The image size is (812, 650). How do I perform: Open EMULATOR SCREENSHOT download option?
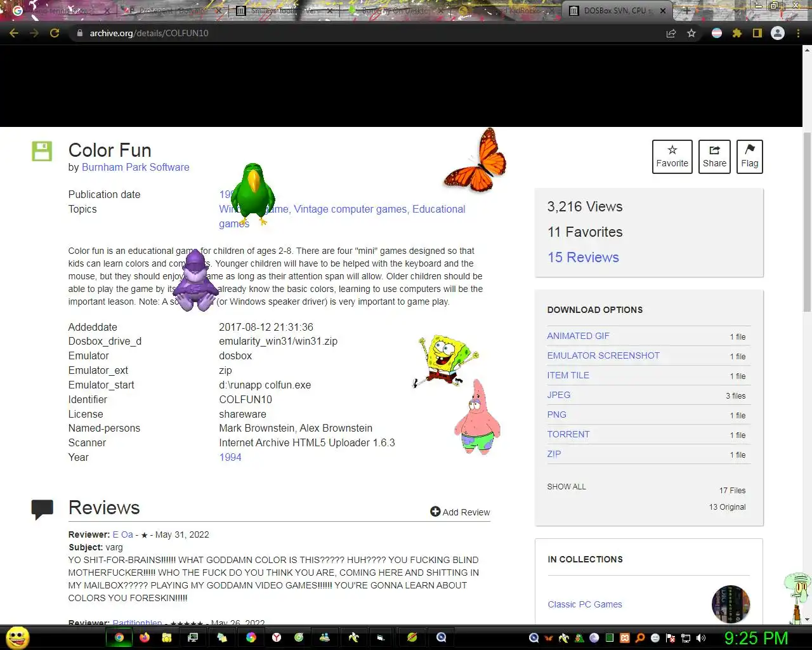click(x=603, y=355)
